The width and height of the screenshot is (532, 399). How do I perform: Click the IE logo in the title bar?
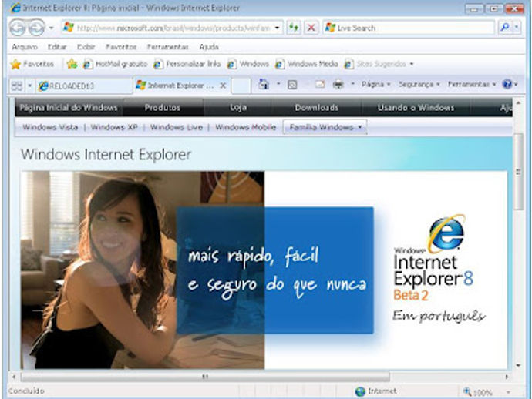pos(15,8)
